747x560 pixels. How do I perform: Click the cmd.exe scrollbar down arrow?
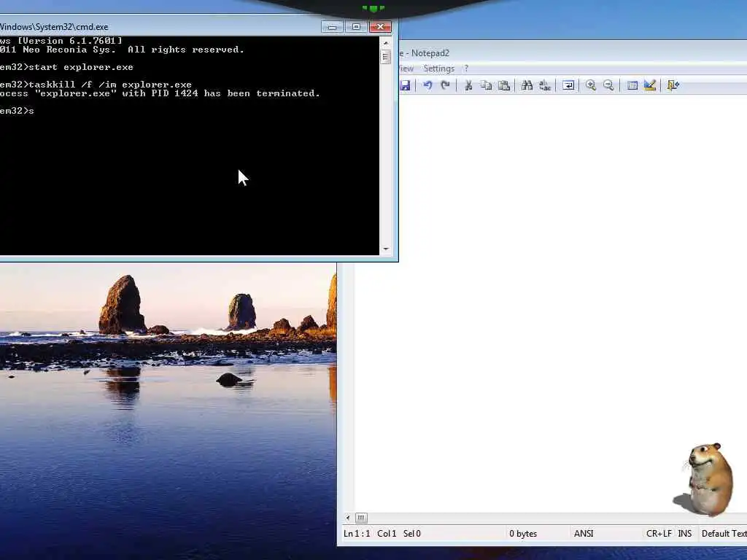[x=386, y=249]
